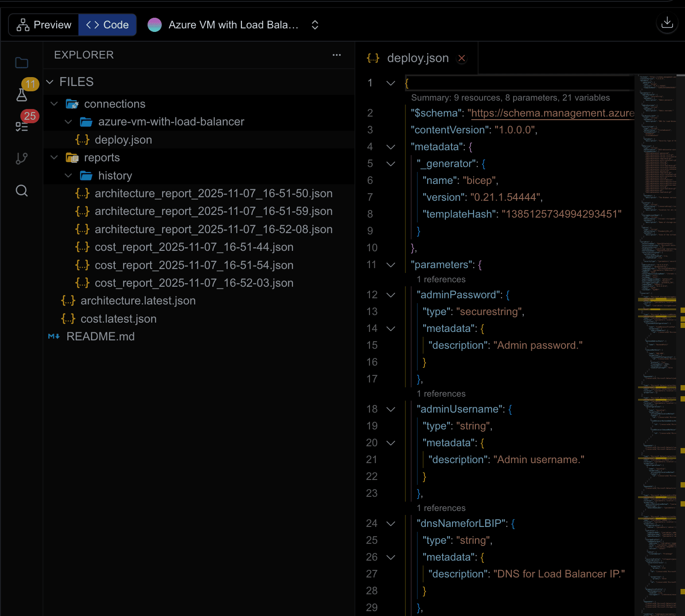Switch to Code view
Screen dimensions: 685x616
click(x=107, y=25)
